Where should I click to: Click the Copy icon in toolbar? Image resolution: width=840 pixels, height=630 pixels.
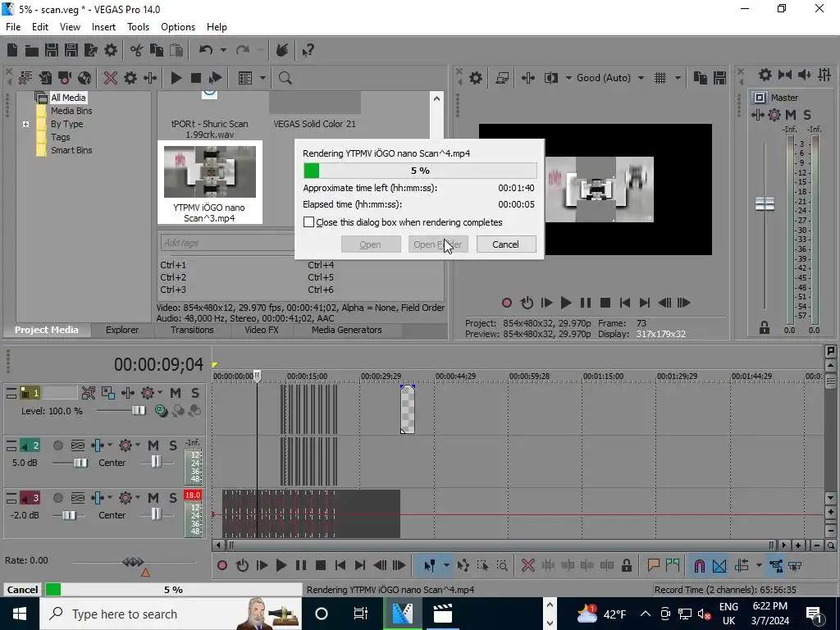click(x=157, y=50)
